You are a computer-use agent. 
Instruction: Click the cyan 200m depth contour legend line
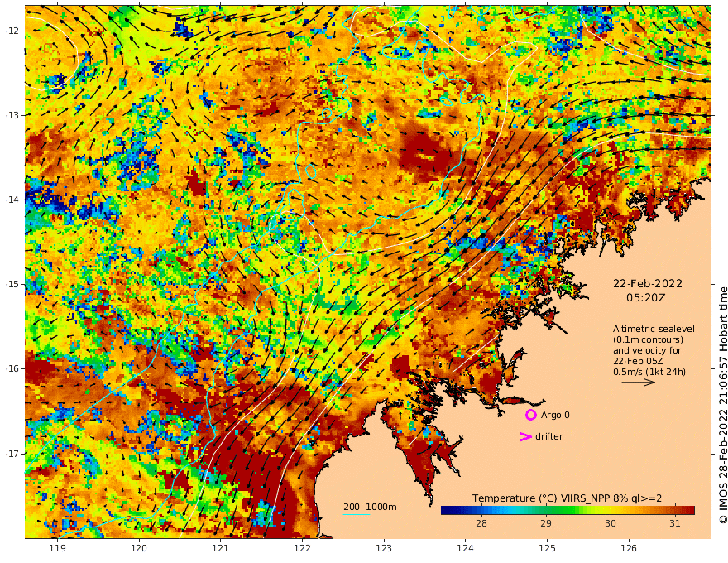click(357, 514)
